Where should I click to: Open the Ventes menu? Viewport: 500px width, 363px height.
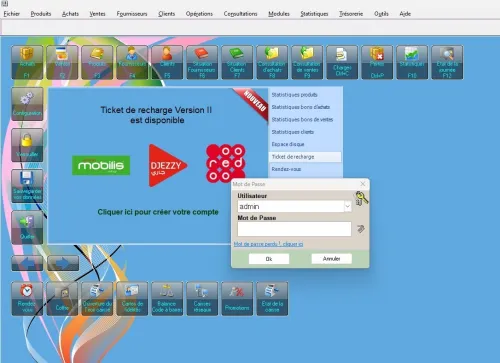[97, 14]
